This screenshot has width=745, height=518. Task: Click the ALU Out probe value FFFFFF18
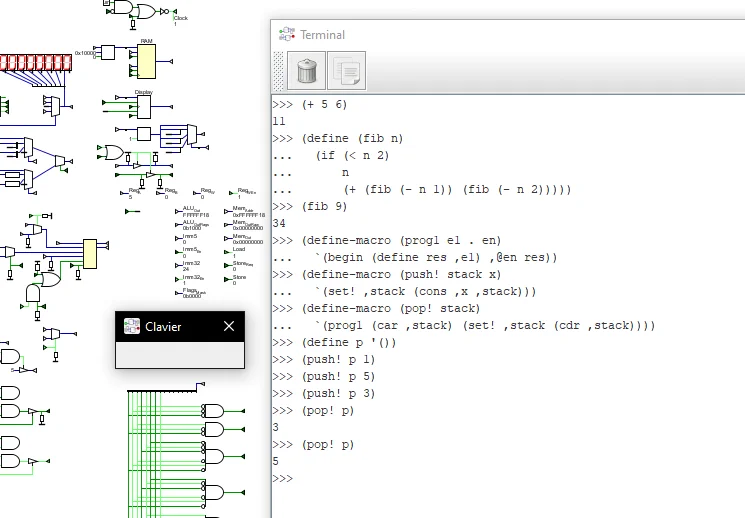click(196, 215)
